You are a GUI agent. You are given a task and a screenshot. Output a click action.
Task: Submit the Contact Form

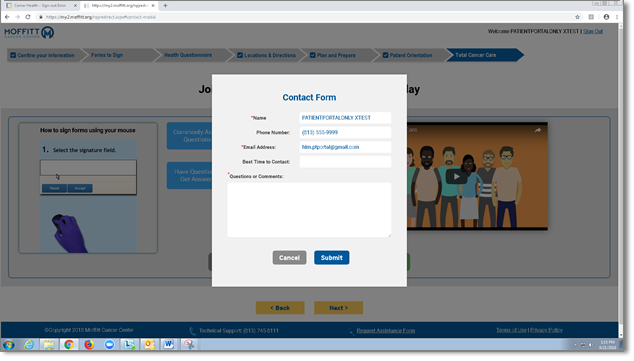click(x=332, y=258)
